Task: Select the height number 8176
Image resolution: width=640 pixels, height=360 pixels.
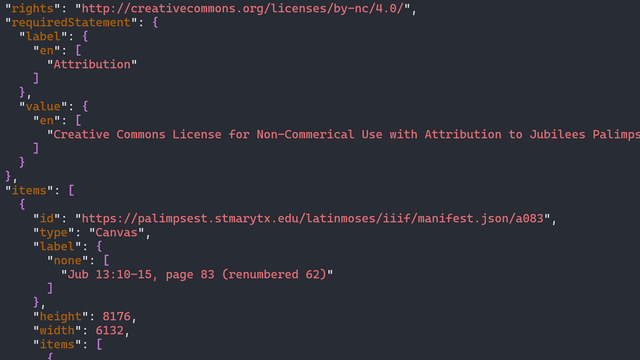Action: [116, 316]
